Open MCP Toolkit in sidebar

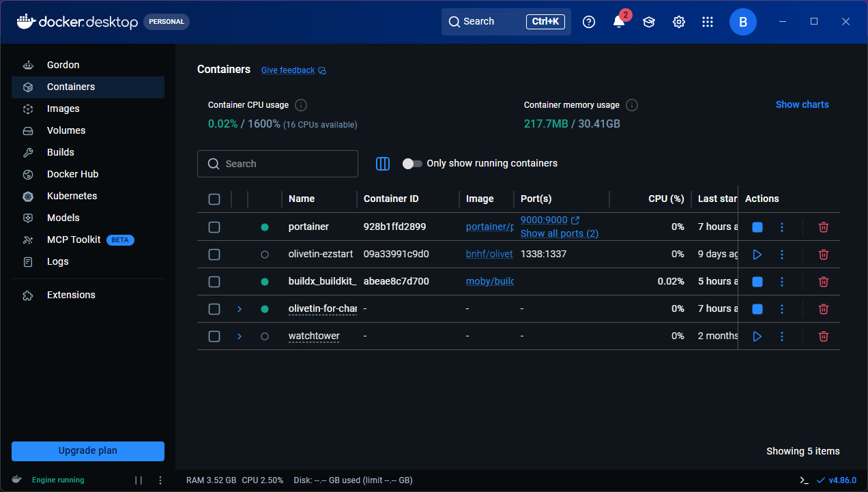tap(88, 240)
